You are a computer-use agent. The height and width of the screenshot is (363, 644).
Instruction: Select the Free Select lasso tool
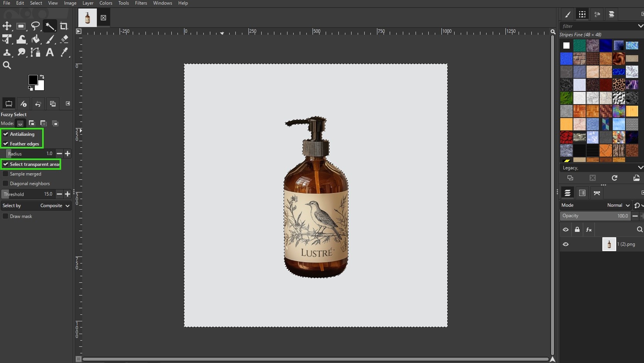click(35, 26)
